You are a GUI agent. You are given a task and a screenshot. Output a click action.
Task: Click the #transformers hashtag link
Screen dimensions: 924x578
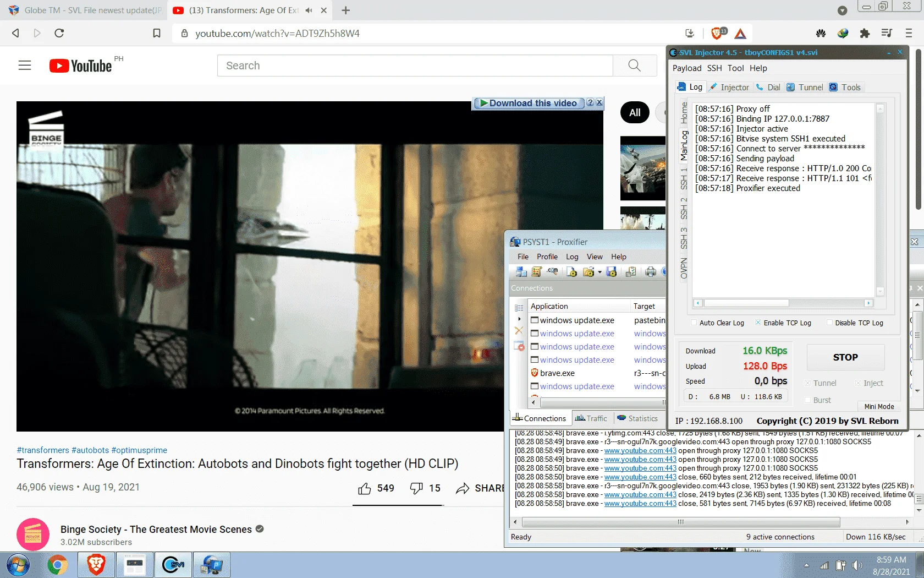point(43,450)
